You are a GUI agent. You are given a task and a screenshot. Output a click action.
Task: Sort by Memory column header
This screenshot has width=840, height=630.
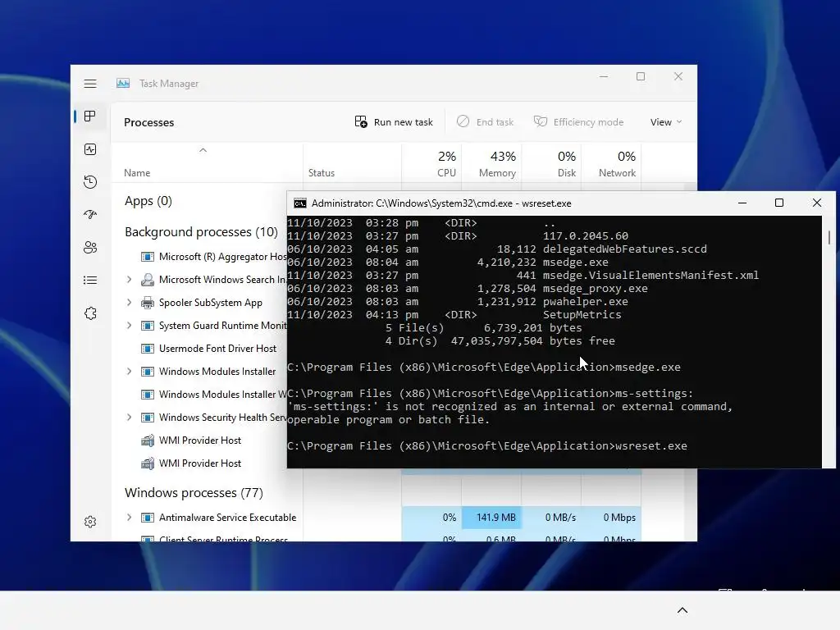coord(491,163)
